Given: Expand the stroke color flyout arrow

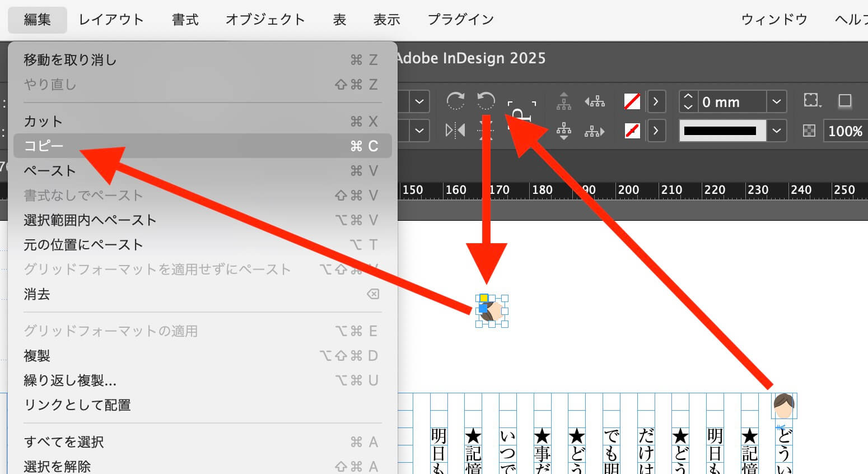Looking at the screenshot, I should pyautogui.click(x=656, y=131).
